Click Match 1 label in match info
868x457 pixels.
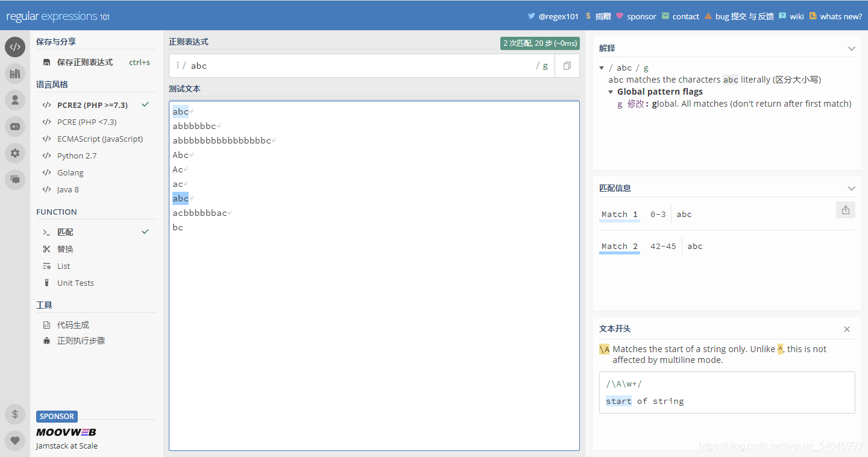click(620, 215)
